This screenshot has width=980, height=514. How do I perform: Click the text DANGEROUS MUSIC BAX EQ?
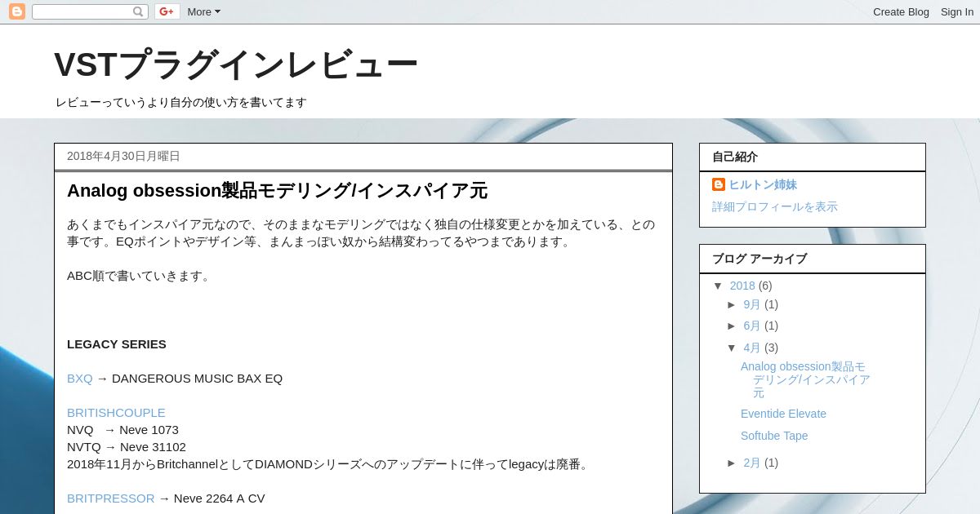coord(197,379)
